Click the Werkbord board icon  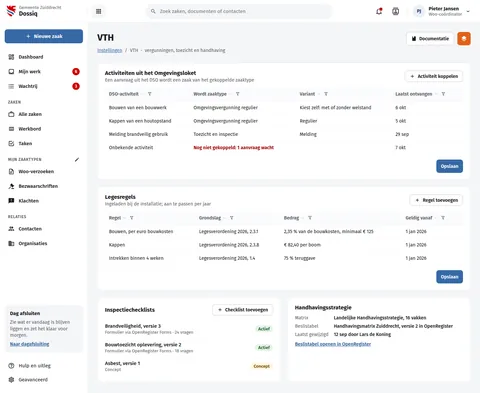11,129
